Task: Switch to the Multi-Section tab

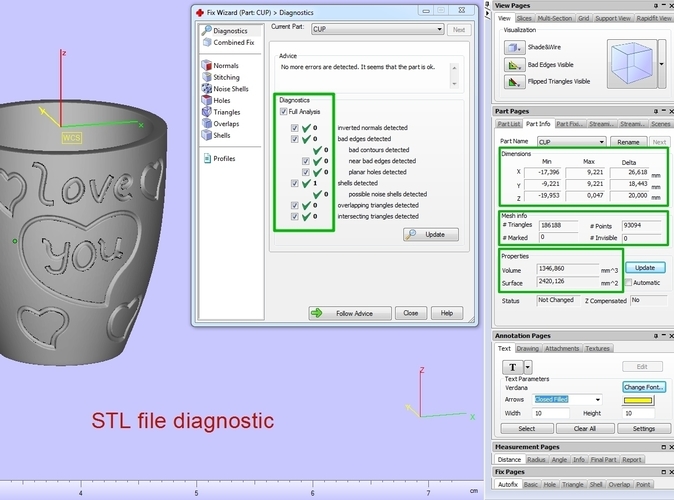Action: point(555,18)
